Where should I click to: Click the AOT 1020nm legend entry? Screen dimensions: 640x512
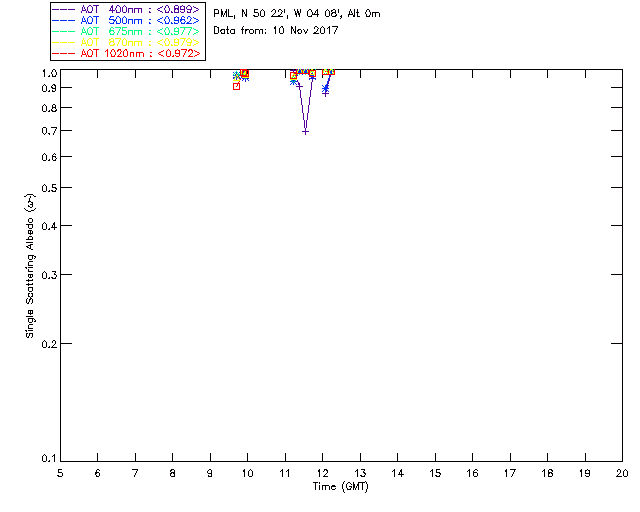click(x=126, y=53)
